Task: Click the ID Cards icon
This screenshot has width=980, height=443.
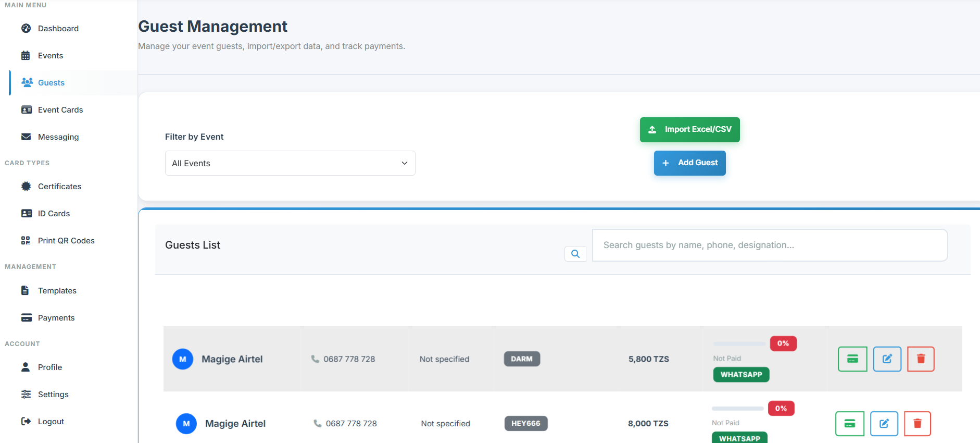Action: [27, 213]
